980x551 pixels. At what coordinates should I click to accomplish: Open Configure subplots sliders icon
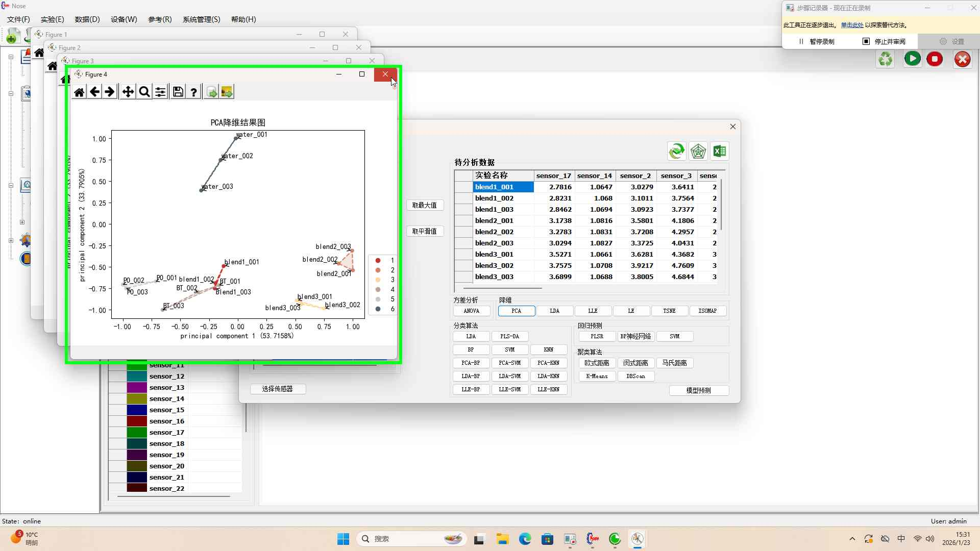coord(160,92)
